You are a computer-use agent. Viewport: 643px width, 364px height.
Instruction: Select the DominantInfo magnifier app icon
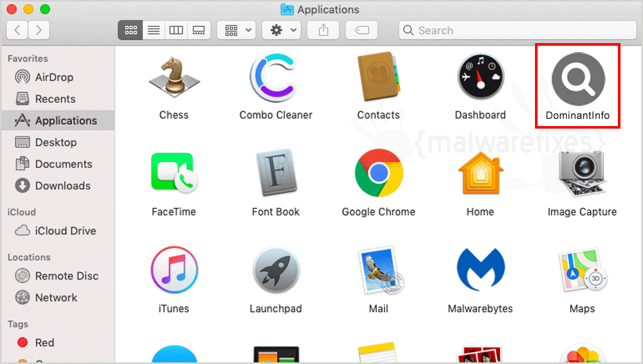click(x=578, y=79)
